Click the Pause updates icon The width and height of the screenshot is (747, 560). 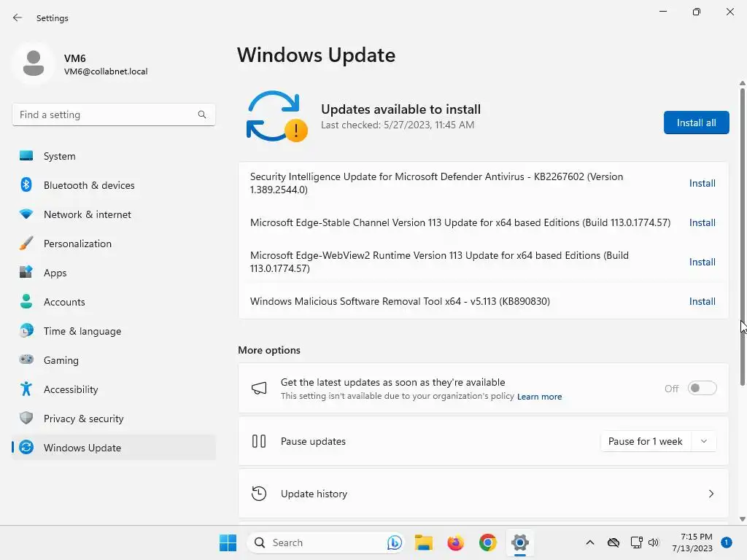pos(259,441)
